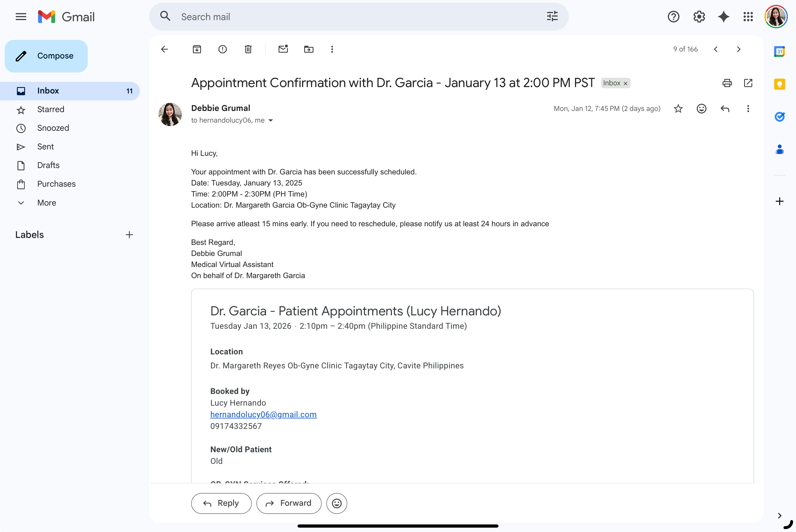Delete the email with the trash icon
The height and width of the screenshot is (532, 796).
pos(248,49)
